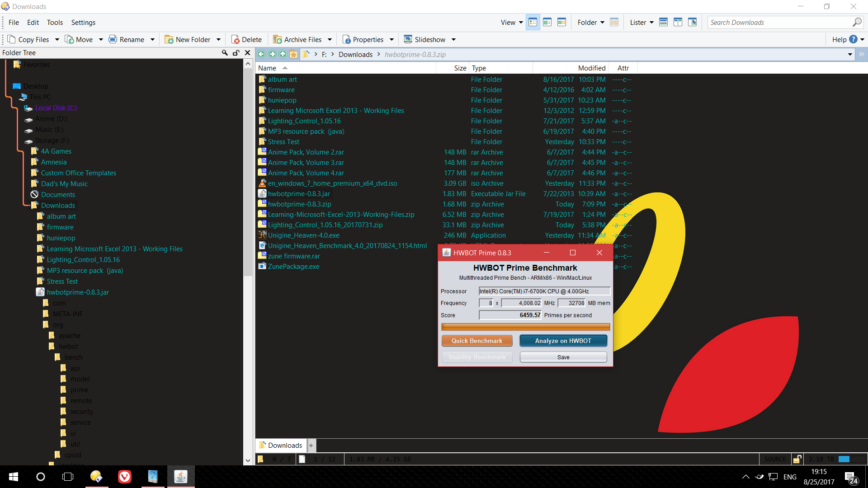868x488 pixels.
Task: Click the Copy Files button
Action: (x=28, y=40)
